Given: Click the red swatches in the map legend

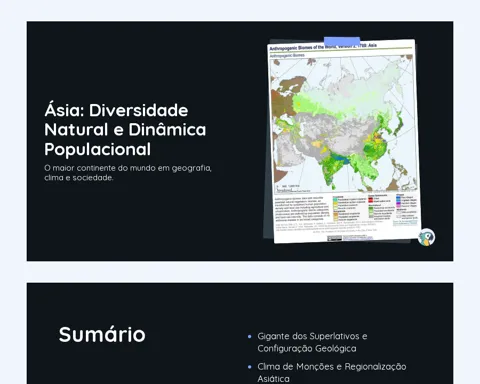Looking at the screenshot, I should click(x=370, y=200).
